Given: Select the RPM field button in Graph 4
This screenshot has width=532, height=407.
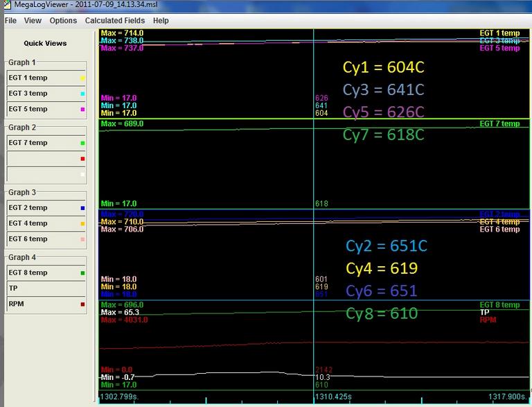Looking at the screenshot, I should 46,304.
